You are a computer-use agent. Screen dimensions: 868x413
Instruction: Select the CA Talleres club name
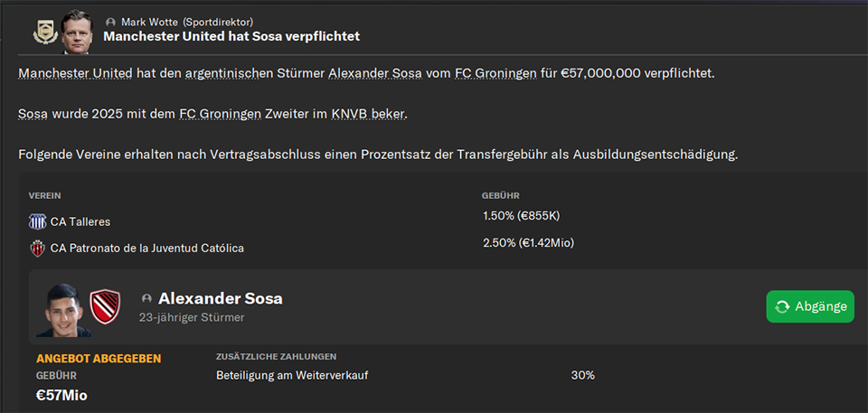click(x=80, y=222)
